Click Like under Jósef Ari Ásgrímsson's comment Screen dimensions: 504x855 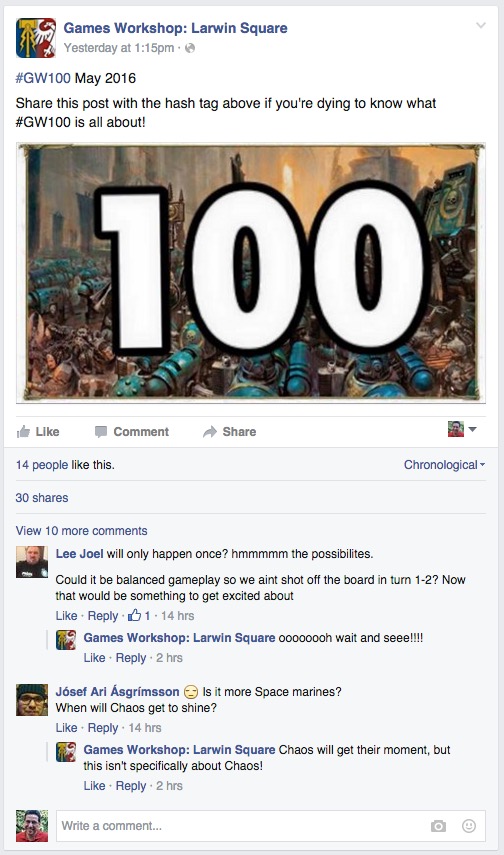67,728
